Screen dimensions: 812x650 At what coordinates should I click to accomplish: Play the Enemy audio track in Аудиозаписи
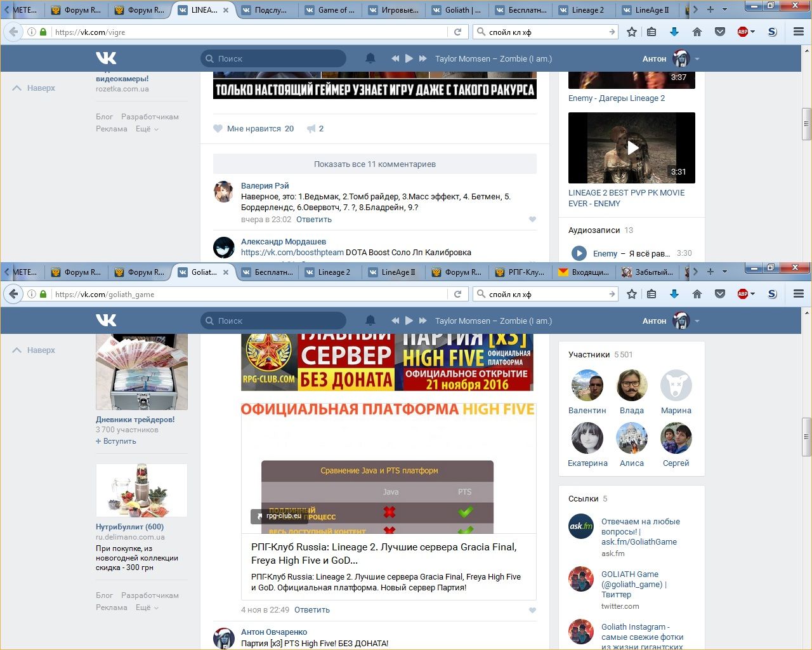pos(579,253)
